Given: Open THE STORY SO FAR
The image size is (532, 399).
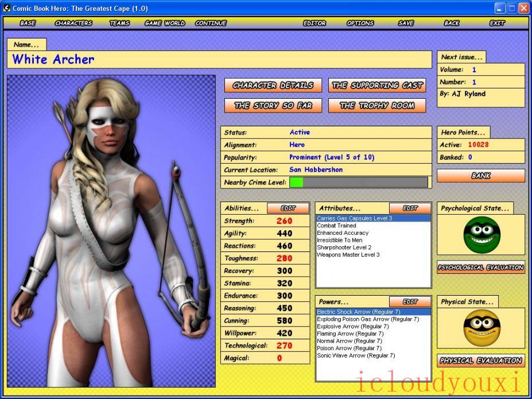Looking at the screenshot, I should coord(273,106).
